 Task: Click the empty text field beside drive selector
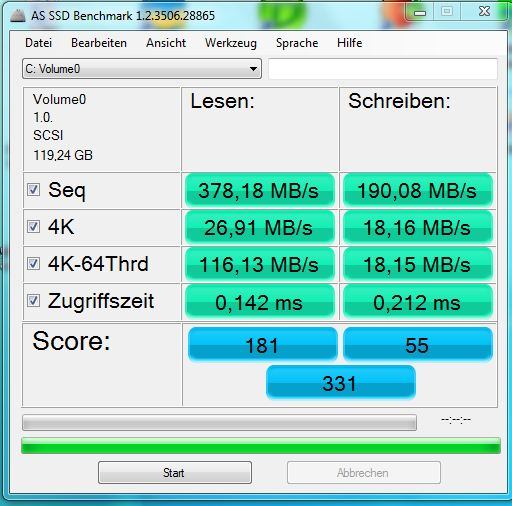[383, 69]
